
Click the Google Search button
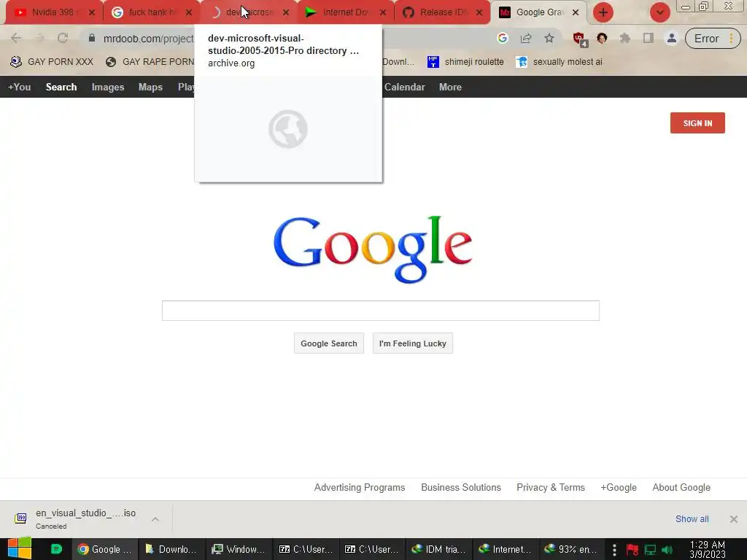(329, 343)
